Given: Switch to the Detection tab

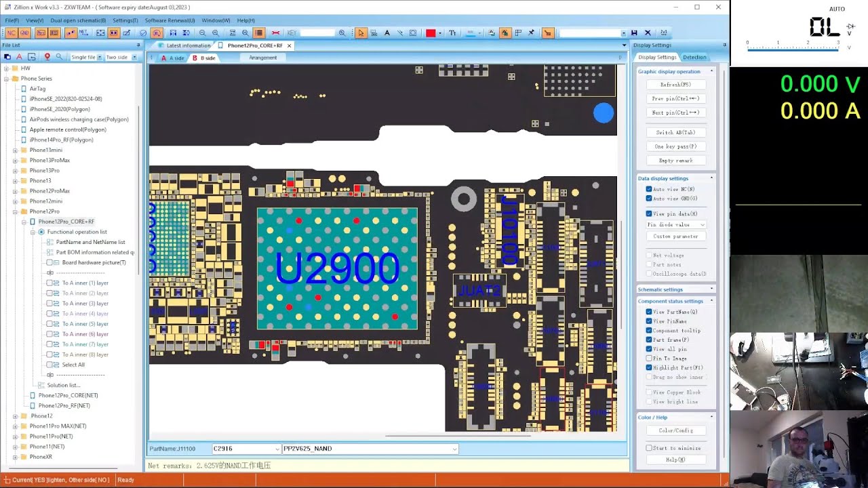Looking at the screenshot, I should (x=694, y=57).
